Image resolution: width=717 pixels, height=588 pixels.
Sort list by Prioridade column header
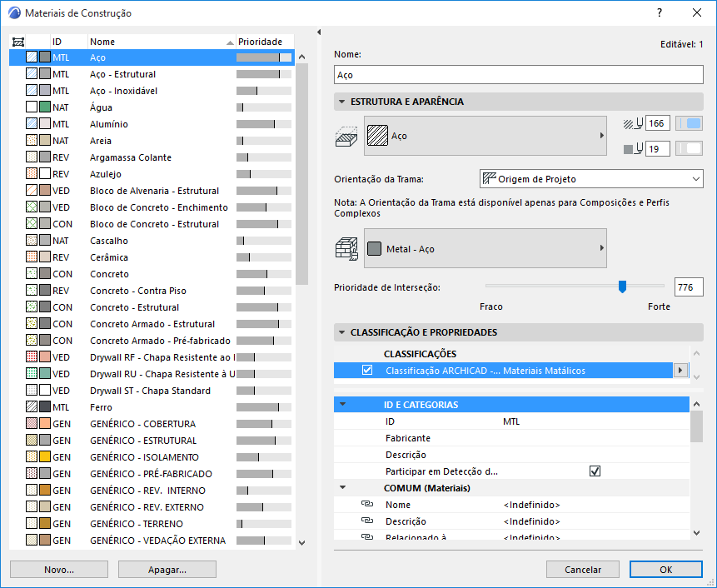[x=265, y=42]
